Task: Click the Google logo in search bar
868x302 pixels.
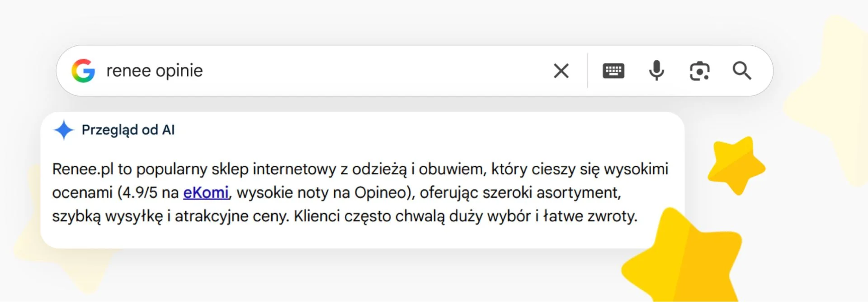Action: pyautogui.click(x=83, y=71)
